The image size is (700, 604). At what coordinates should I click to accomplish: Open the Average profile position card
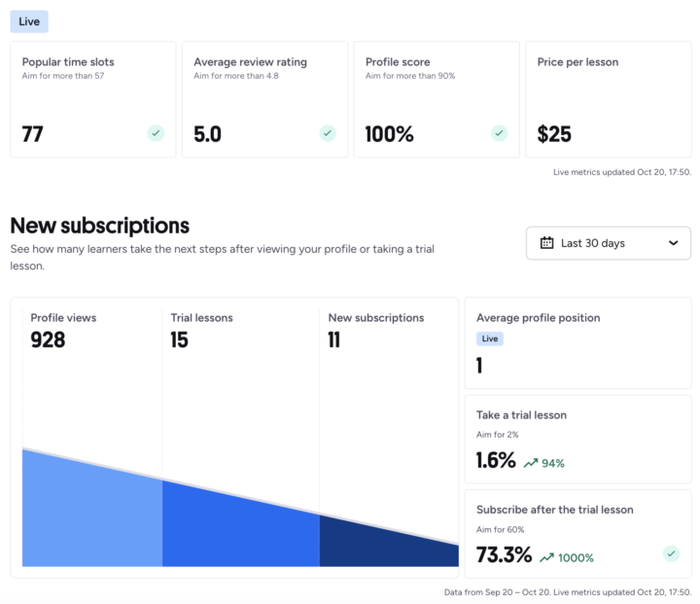(x=577, y=343)
